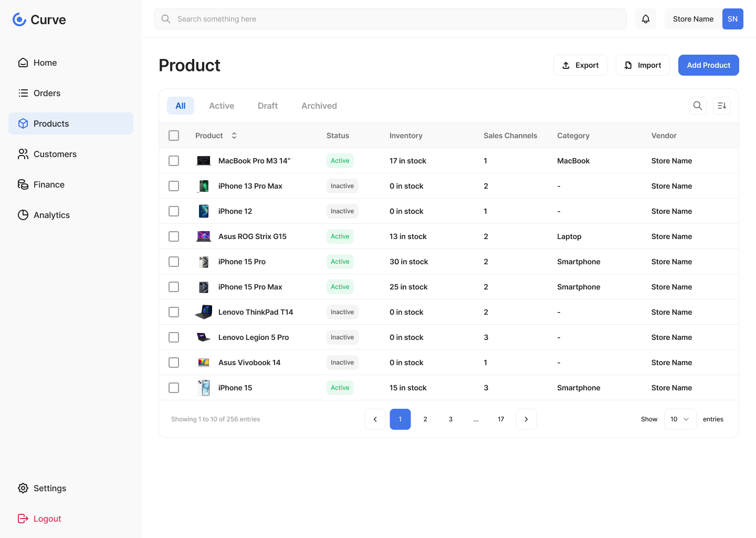This screenshot has height=538, width=756.
Task: Go to page 3
Action: (x=451, y=419)
